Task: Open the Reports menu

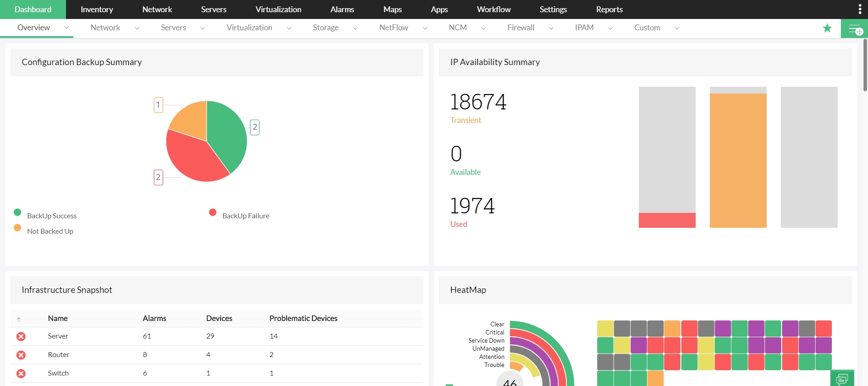Action: (x=609, y=9)
